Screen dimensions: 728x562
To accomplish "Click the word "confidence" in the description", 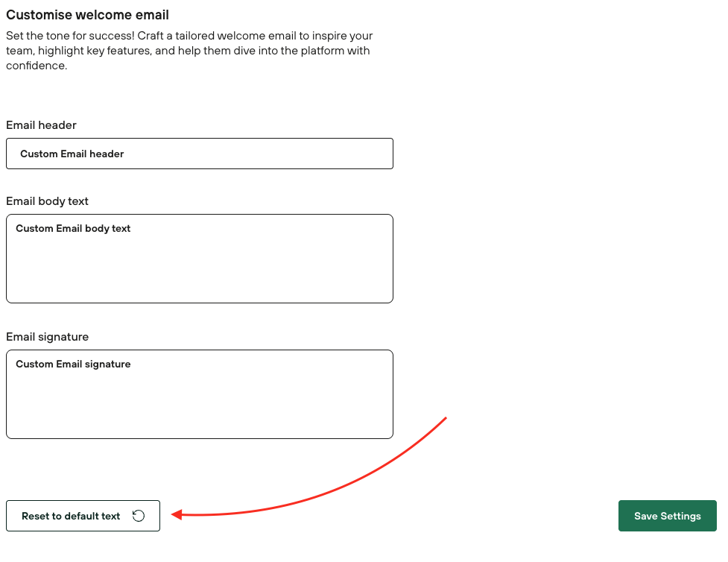I will click(36, 66).
